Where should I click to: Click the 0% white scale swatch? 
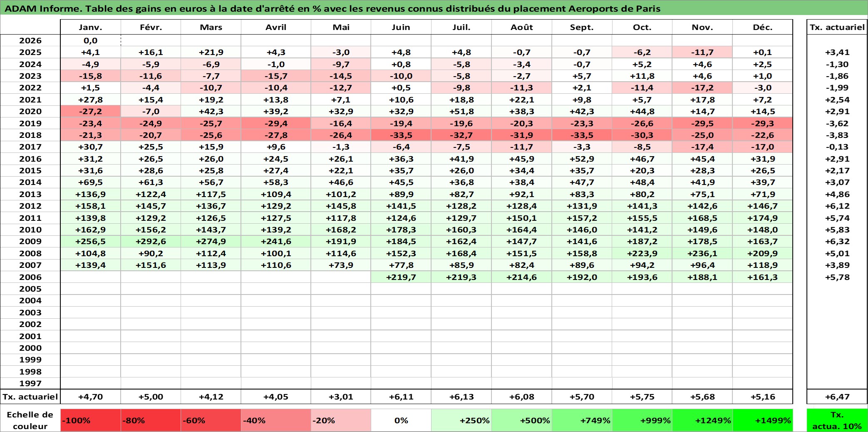(401, 420)
